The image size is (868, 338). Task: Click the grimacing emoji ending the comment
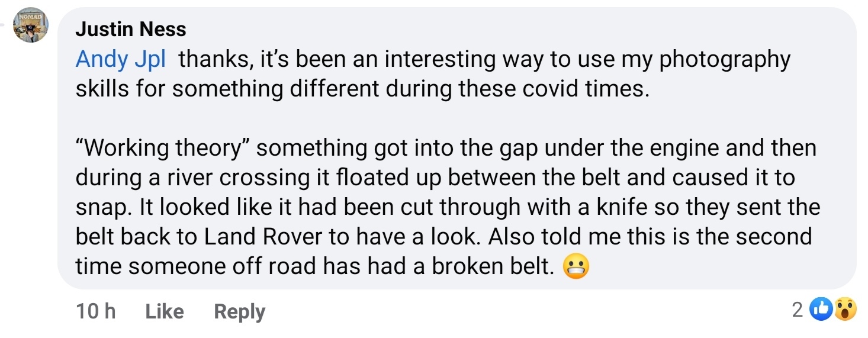[x=576, y=268]
